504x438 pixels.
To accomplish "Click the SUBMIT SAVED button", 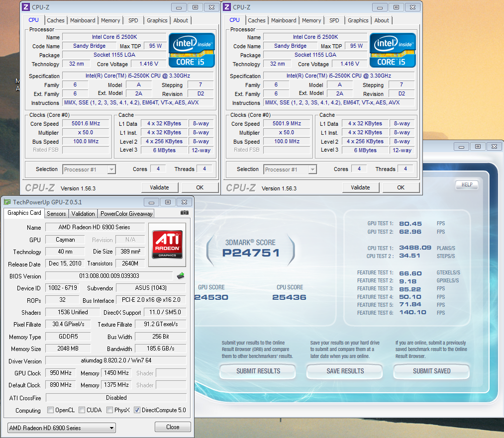I will pyautogui.click(x=432, y=371).
